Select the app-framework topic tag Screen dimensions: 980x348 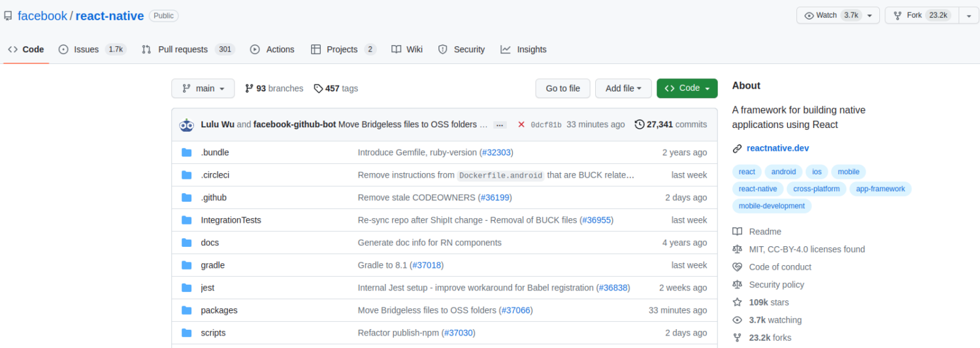click(881, 189)
